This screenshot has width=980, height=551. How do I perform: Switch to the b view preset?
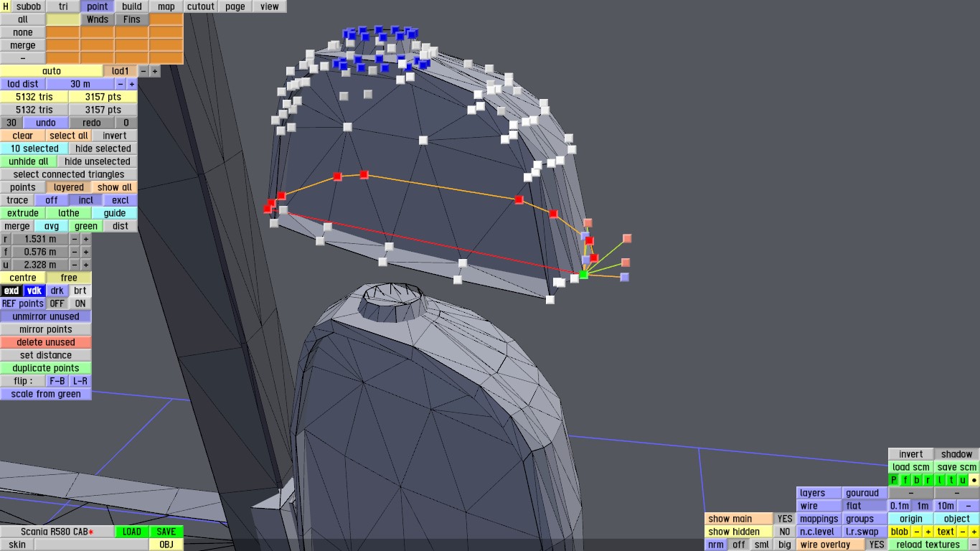click(x=917, y=480)
